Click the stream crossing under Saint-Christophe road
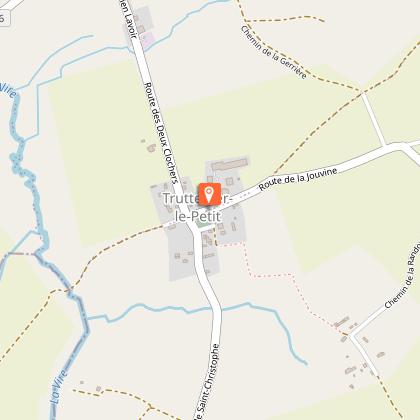 tap(217, 310)
